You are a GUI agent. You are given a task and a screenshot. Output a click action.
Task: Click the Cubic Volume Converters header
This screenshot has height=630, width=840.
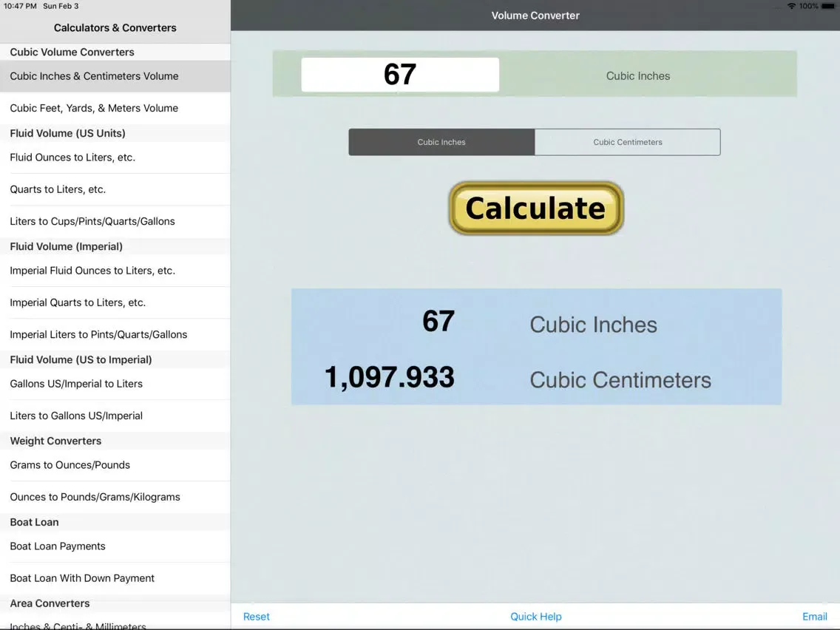click(x=115, y=52)
